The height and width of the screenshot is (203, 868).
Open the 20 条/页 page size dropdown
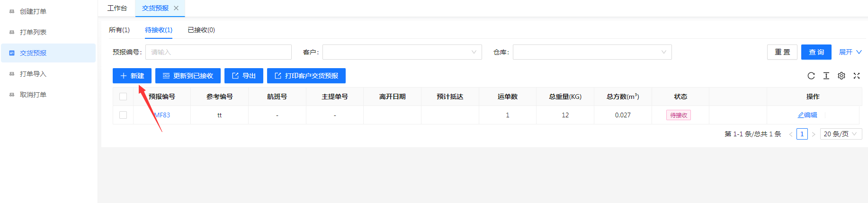(841, 134)
